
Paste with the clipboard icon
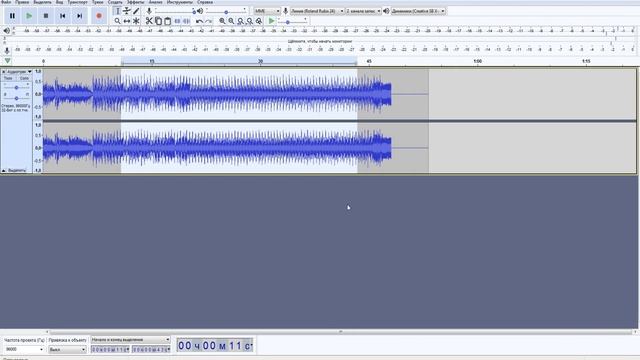click(x=167, y=21)
